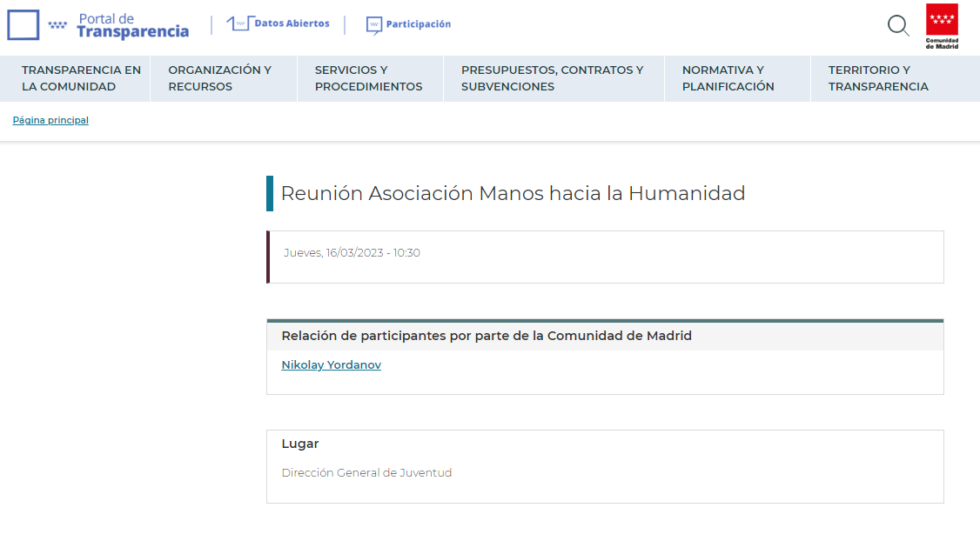Open Organización y Recursos menu
Screen dimensions: 980x541
224,78
